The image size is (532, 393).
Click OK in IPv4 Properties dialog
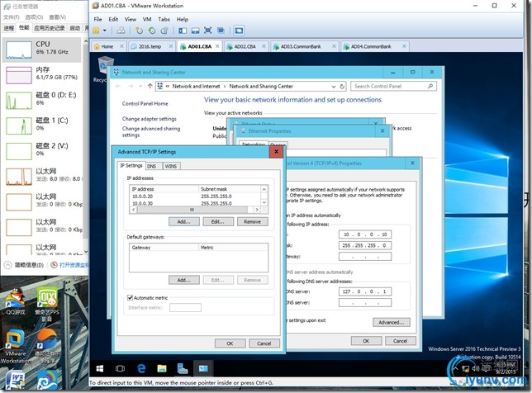pos(366,341)
